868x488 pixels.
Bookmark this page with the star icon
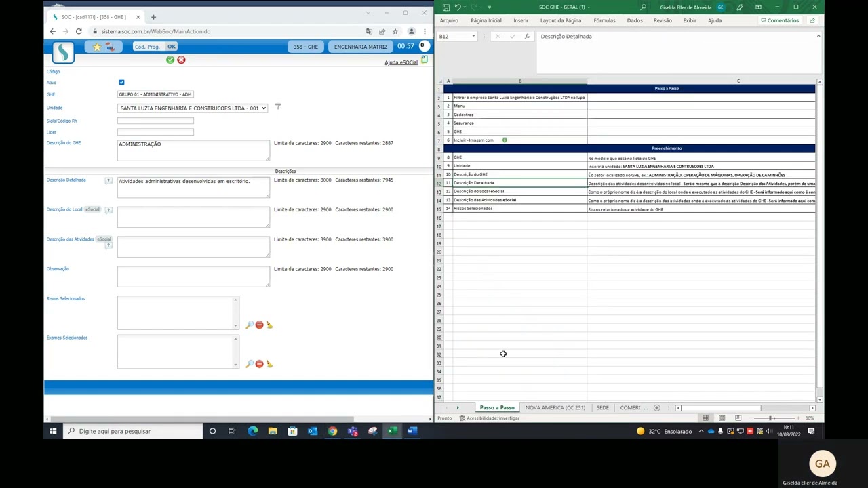395,31
